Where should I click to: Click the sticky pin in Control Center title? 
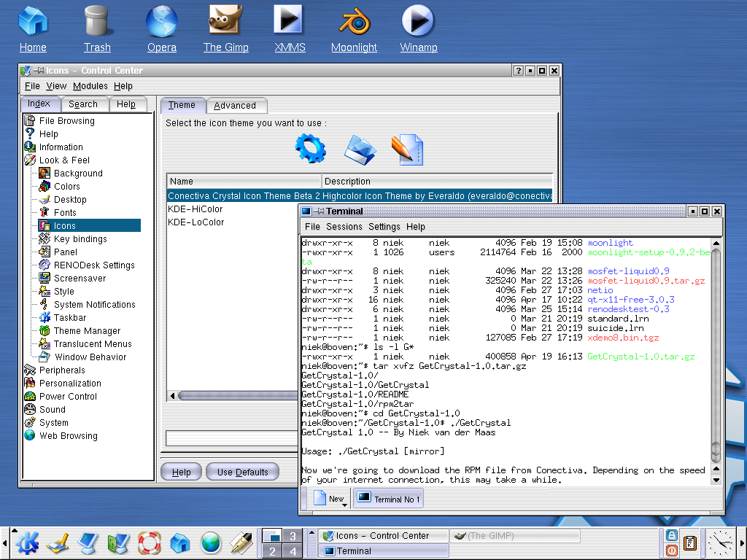tap(39, 71)
